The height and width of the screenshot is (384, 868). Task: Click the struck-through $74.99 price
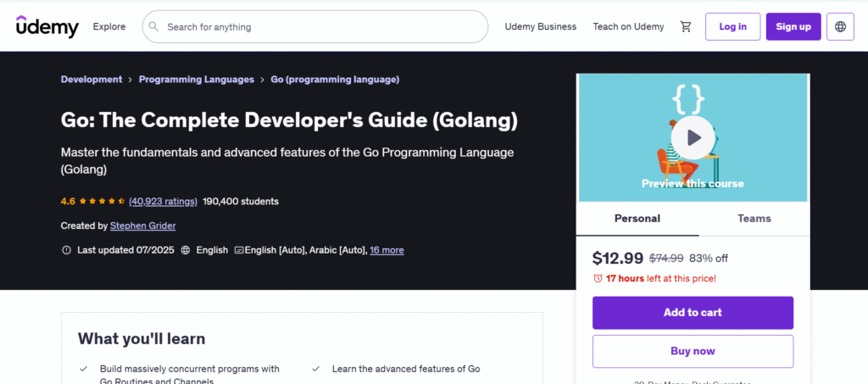(666, 259)
